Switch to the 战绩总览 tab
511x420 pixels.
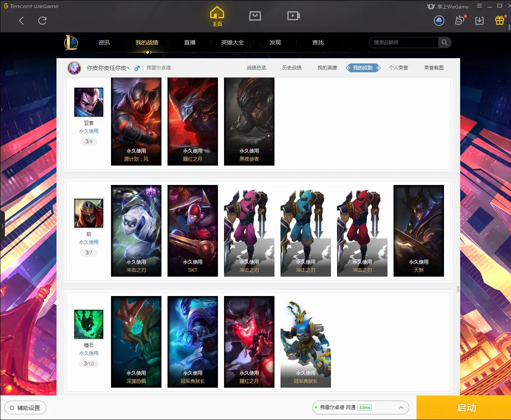pos(256,68)
